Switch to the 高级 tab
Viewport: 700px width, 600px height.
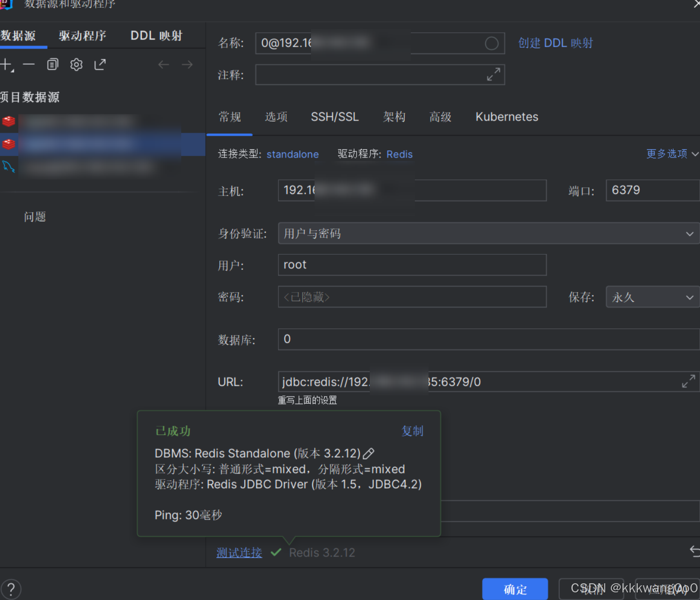[x=440, y=117]
